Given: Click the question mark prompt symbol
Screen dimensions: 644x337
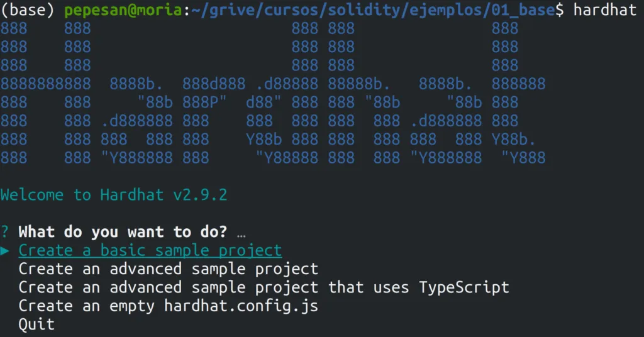Looking at the screenshot, I should click(x=5, y=232).
